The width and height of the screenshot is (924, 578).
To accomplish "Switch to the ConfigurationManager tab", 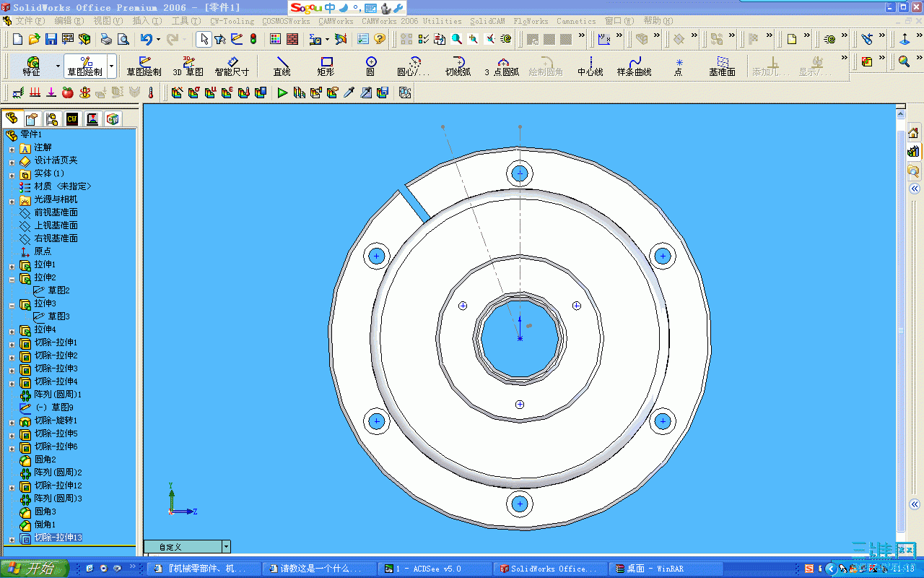I will coord(52,118).
